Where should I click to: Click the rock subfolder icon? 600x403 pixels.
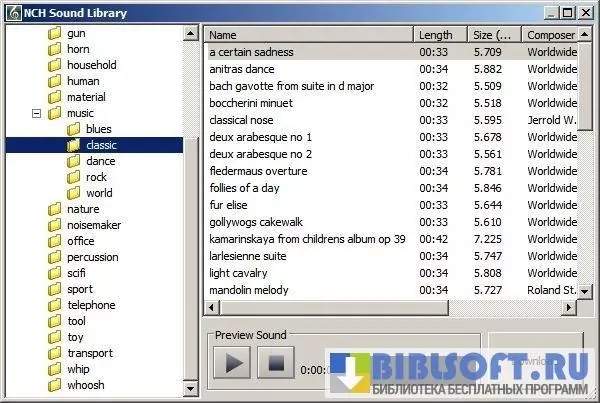point(74,177)
